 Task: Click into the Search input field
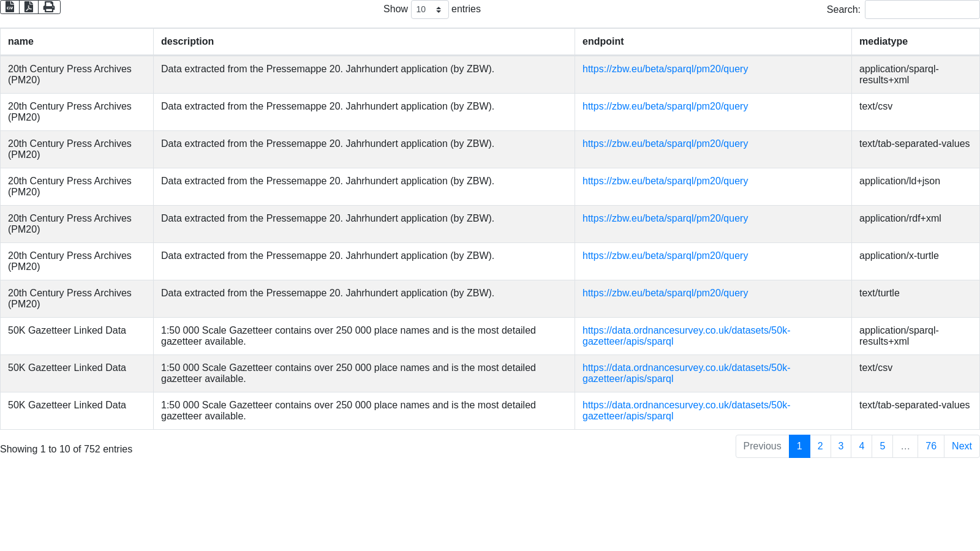[x=922, y=10]
